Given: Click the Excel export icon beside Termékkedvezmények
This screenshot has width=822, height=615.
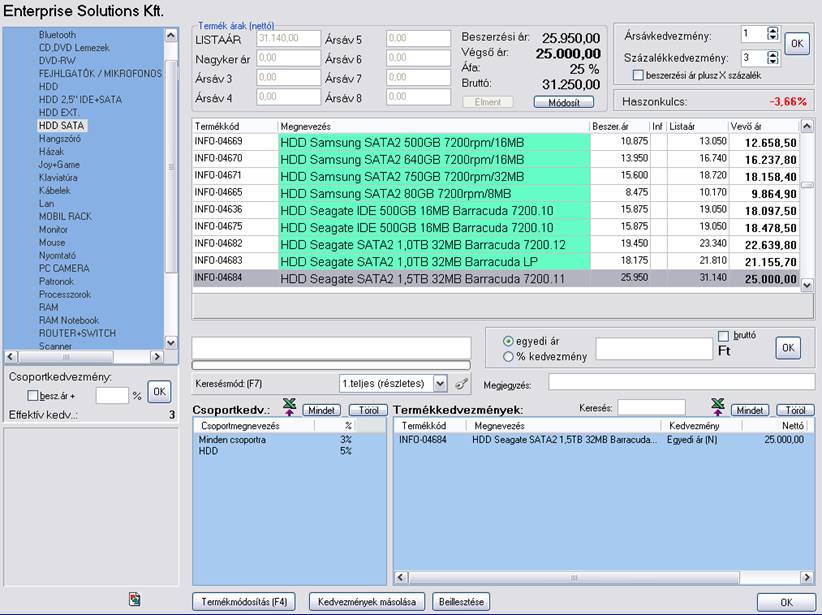Looking at the screenshot, I should tap(718, 407).
